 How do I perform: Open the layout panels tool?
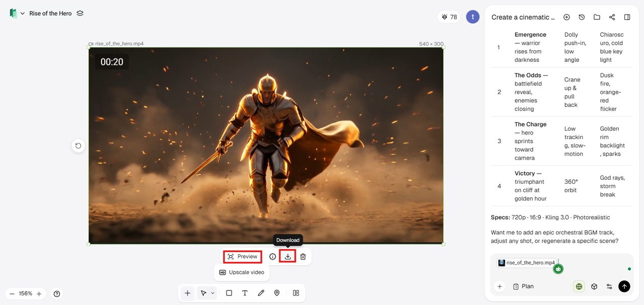296,293
